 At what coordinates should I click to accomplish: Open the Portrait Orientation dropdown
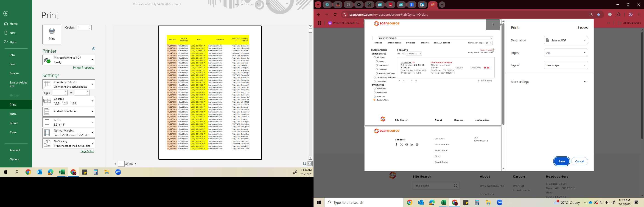point(69,112)
